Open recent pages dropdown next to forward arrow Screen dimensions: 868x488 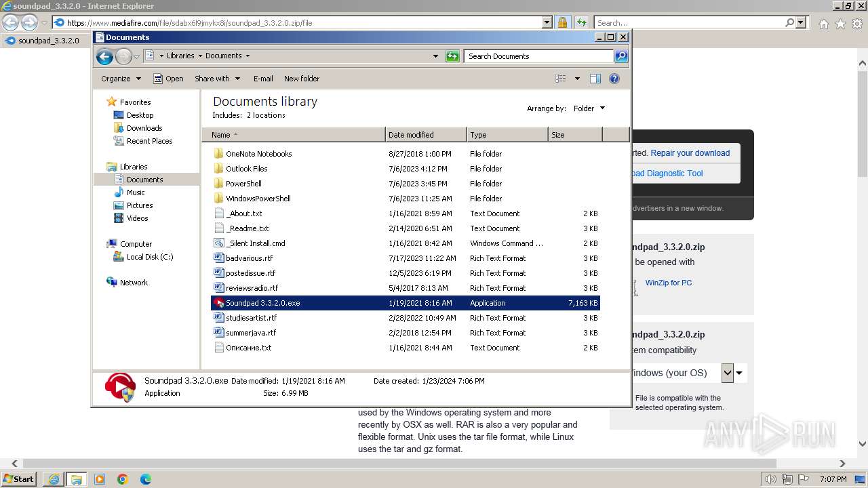point(137,56)
